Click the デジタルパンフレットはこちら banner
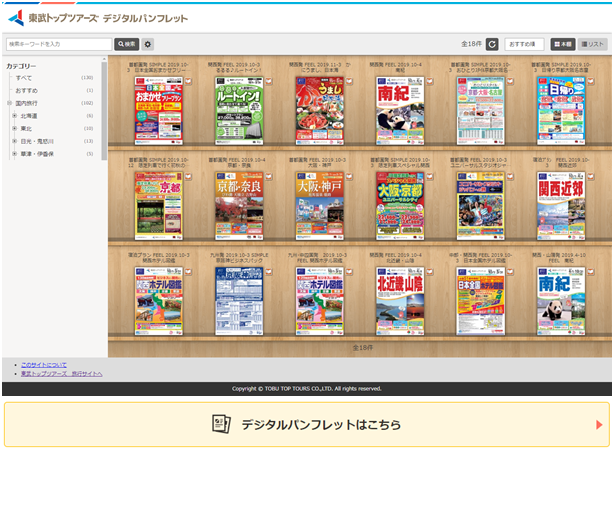The height and width of the screenshot is (511, 614). click(x=307, y=424)
